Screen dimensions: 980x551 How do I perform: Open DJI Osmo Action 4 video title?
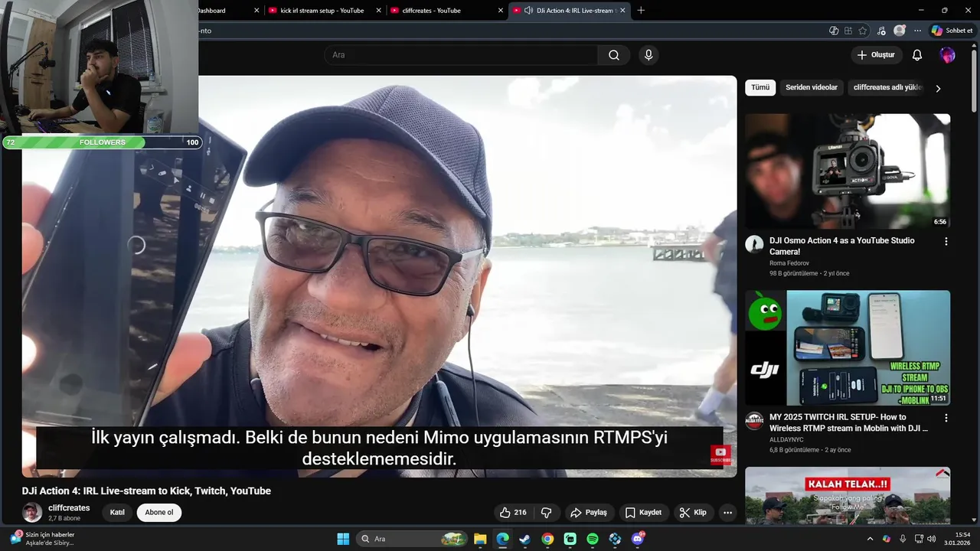842,246
